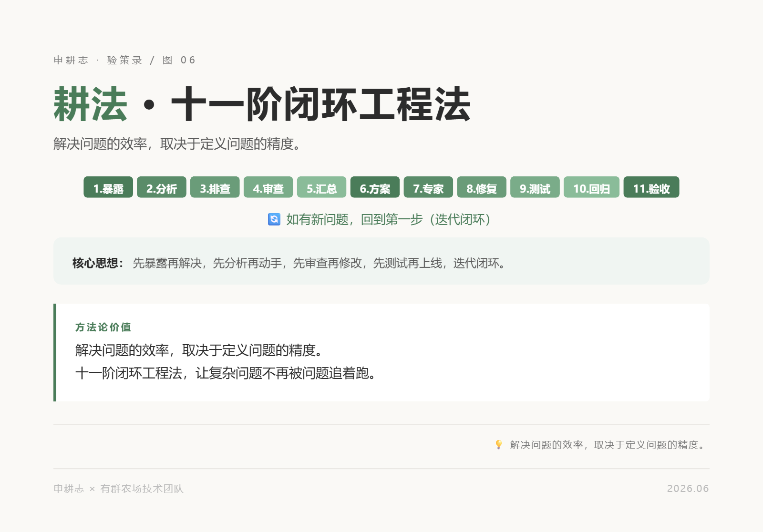This screenshot has height=532, width=763.
Task: Select the 2.分析 step pill
Action: pos(162,187)
